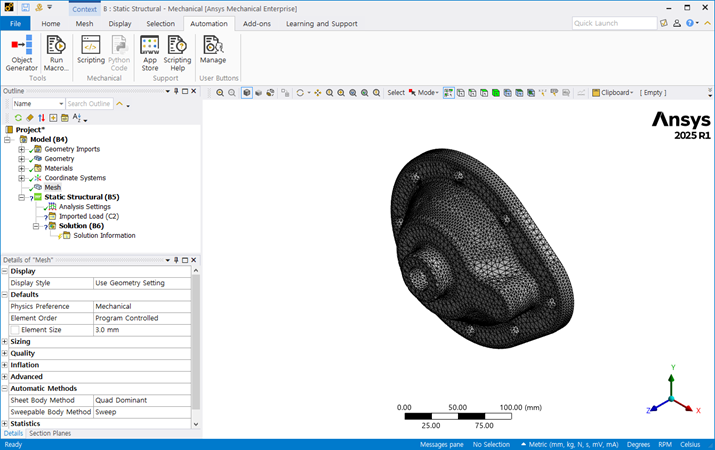Screen dimensions: 715x450
Task: Click the help question mark icon
Action: [689, 23]
